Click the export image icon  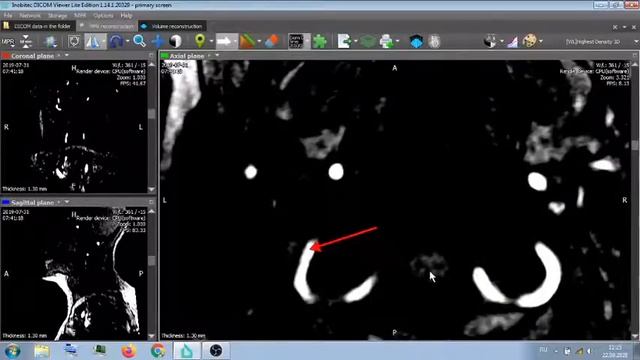click(344, 41)
